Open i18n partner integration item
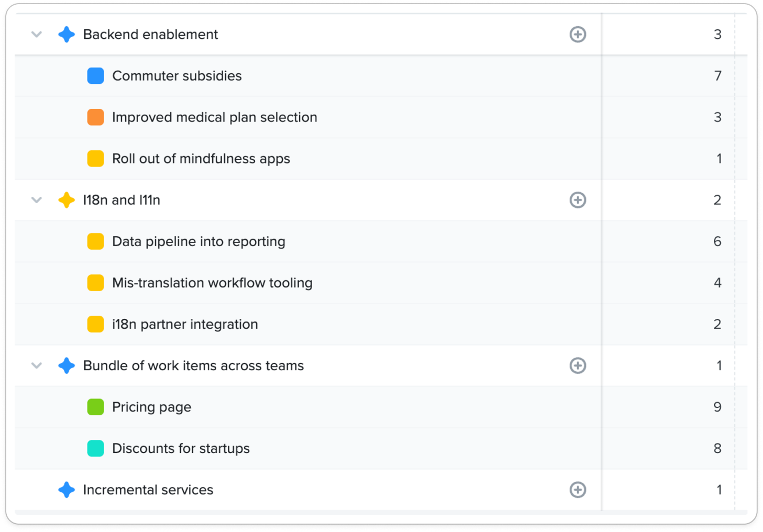 185,324
